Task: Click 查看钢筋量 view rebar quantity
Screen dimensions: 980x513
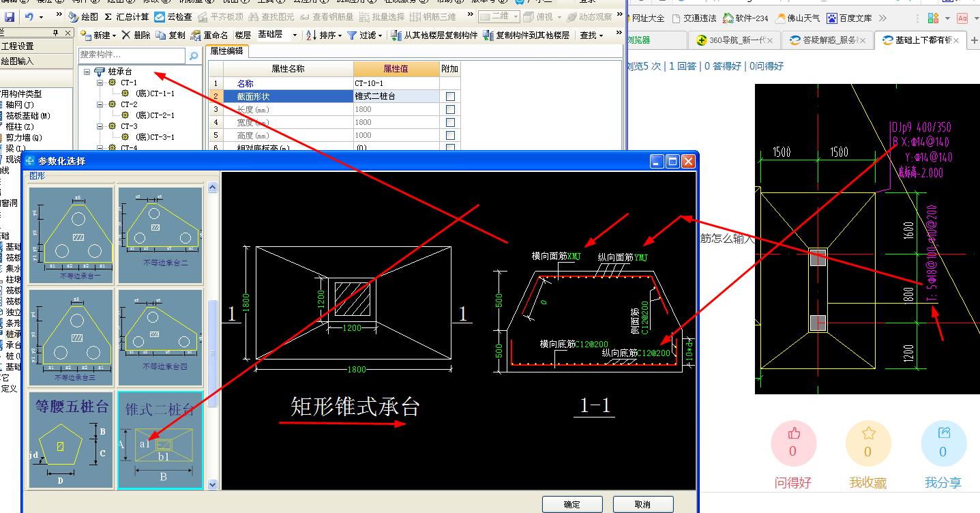Action: coord(328,17)
